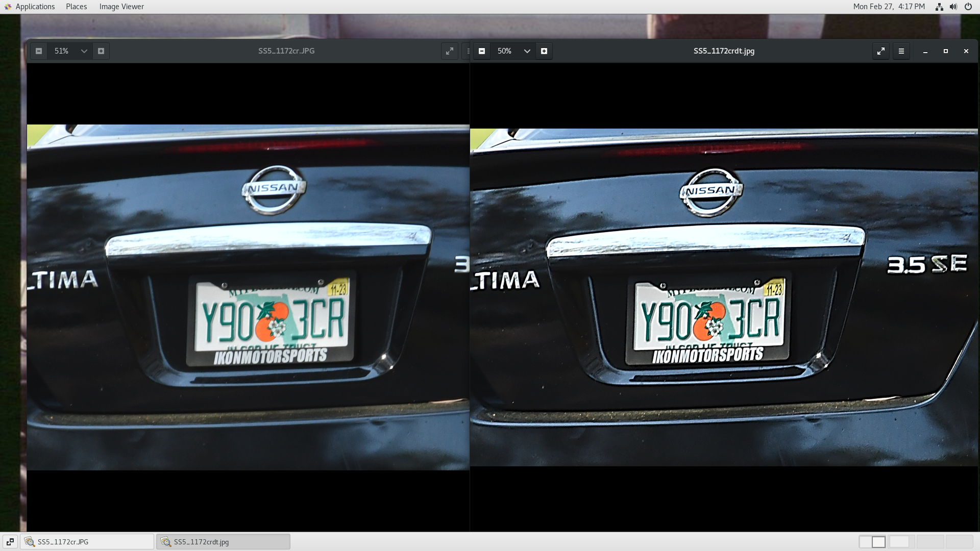Open hamburger menu in SS5_1172crdt.jpg window

901,51
